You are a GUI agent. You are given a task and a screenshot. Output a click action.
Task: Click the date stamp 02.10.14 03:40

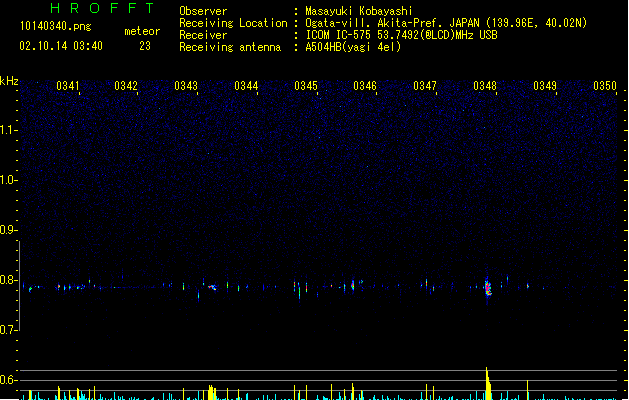(61, 46)
